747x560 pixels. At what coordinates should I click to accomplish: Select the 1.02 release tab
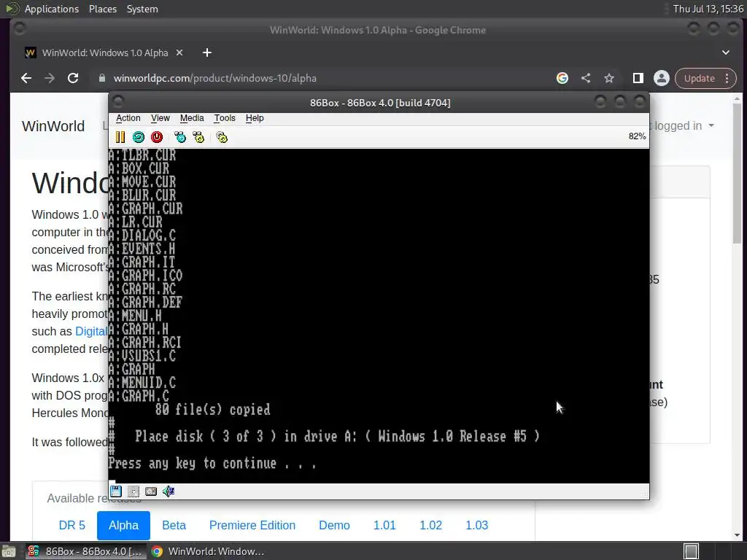(430, 525)
